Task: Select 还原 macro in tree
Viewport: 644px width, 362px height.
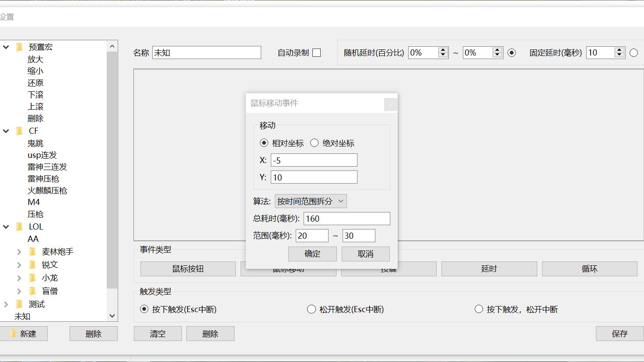Action: (x=35, y=83)
